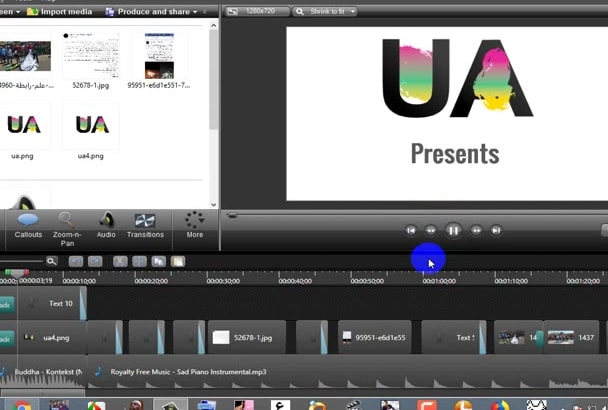Click the rewind step-back button

[431, 230]
